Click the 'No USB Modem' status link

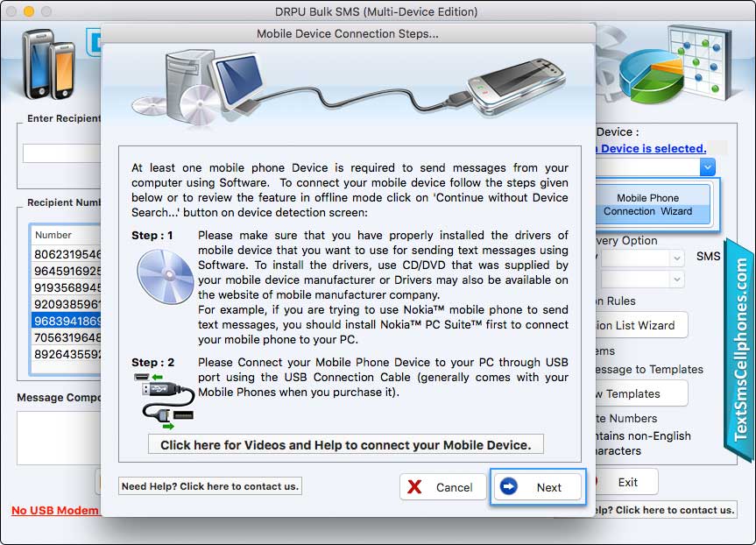[x=55, y=510]
